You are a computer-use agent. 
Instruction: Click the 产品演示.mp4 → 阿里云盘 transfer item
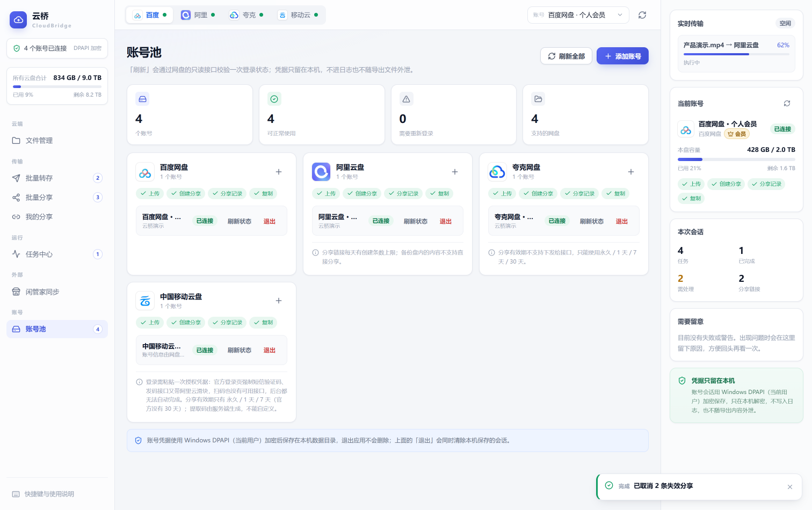(x=736, y=54)
